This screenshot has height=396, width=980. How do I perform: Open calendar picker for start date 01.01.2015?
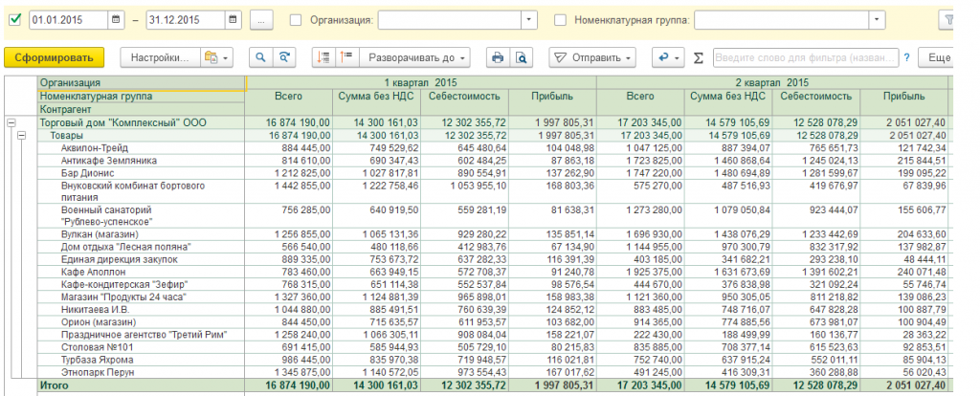116,19
